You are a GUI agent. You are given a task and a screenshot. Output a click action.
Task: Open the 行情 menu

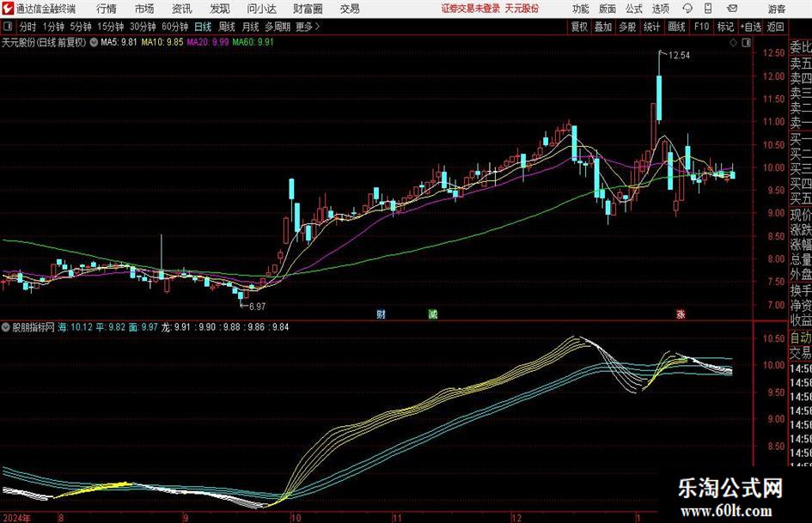pos(107,9)
